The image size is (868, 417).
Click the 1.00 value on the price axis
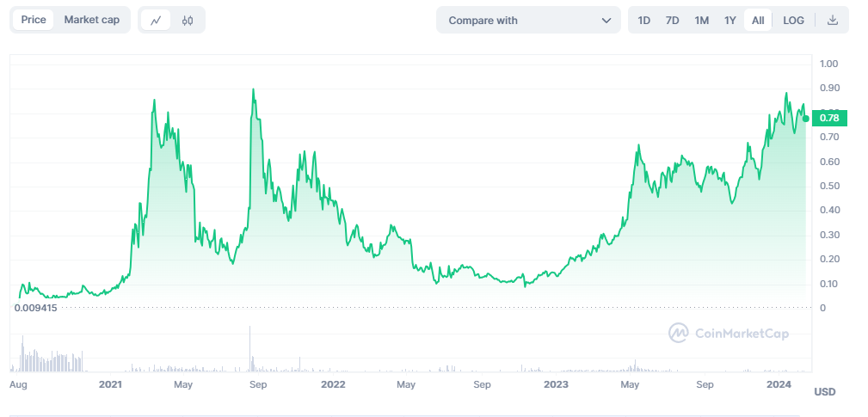pyautogui.click(x=829, y=64)
